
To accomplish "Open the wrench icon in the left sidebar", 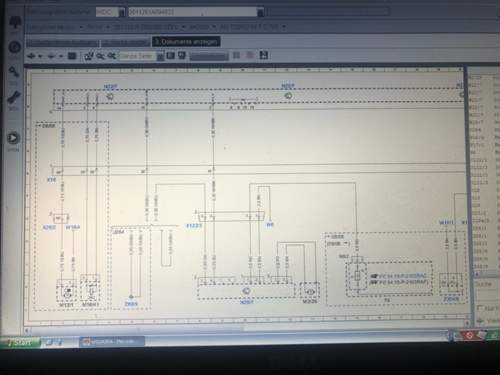I will pyautogui.click(x=14, y=98).
